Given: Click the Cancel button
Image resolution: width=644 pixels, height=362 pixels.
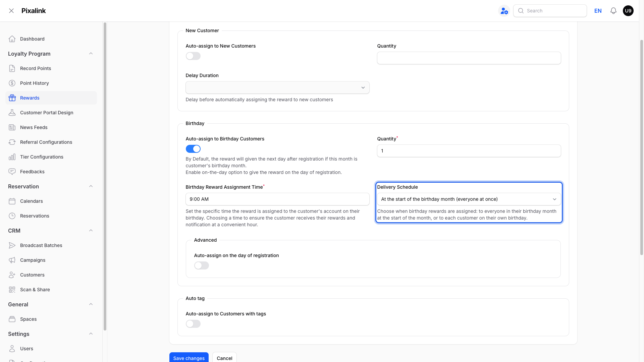Looking at the screenshot, I should pyautogui.click(x=224, y=358).
